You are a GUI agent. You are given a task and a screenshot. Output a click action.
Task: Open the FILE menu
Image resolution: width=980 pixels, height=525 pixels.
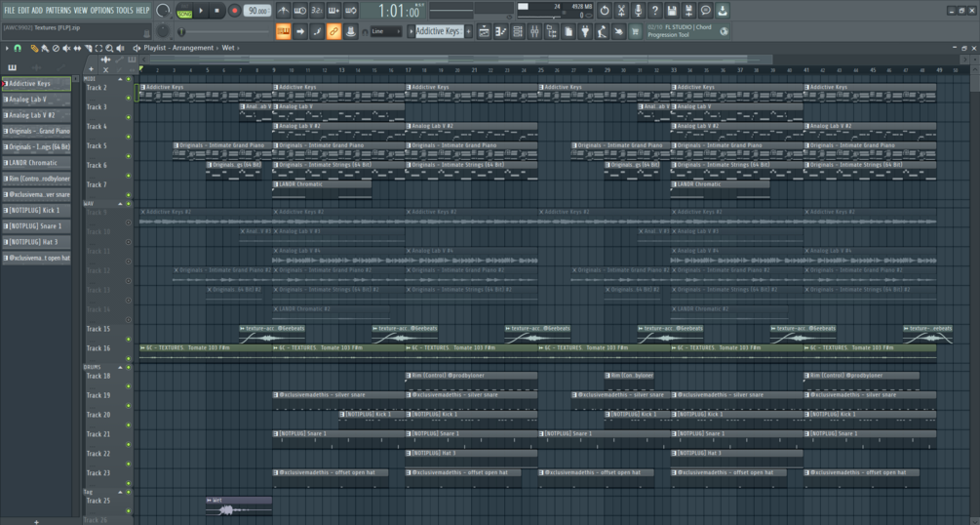click(10, 10)
